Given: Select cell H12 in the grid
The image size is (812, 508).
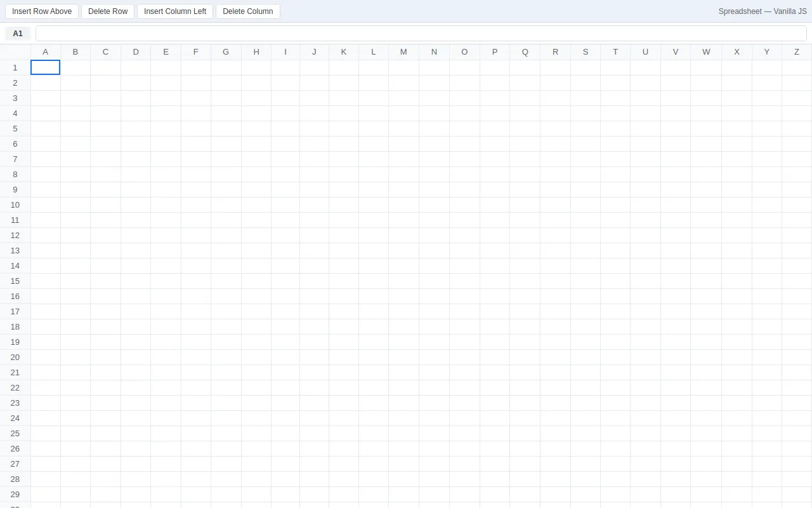Looking at the screenshot, I should (256, 235).
